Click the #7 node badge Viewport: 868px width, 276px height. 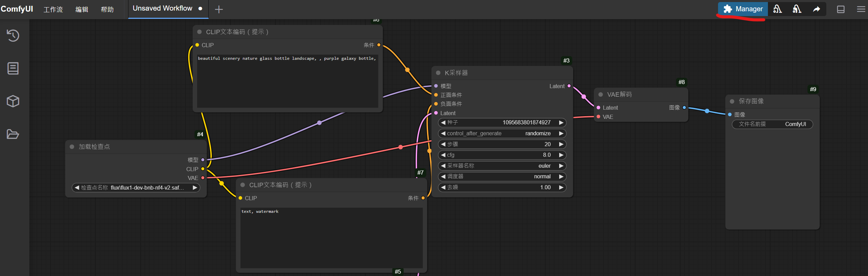click(420, 172)
